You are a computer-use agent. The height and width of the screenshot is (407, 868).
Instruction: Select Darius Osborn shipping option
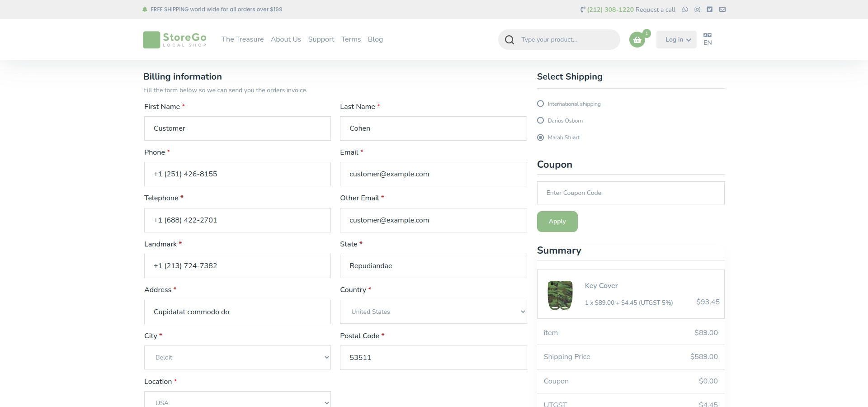coord(540,121)
